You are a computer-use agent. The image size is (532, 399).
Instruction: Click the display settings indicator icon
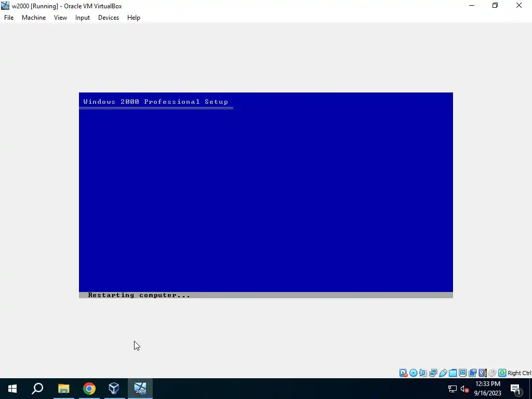tap(462, 373)
